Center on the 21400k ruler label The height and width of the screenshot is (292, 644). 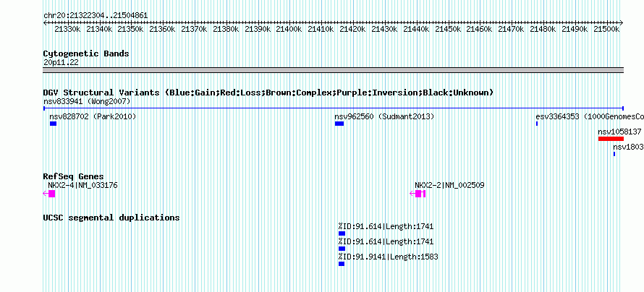coord(289,29)
